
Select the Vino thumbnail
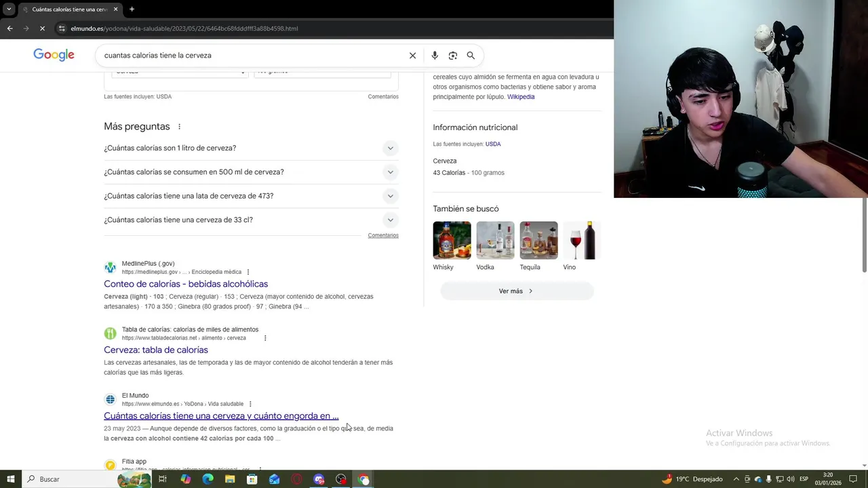pyautogui.click(x=582, y=241)
